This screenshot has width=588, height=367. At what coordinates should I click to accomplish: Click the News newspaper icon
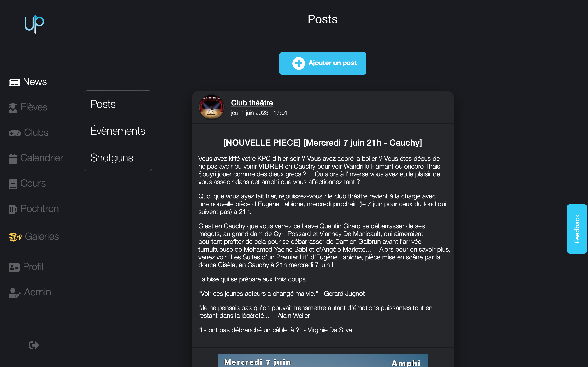(14, 82)
